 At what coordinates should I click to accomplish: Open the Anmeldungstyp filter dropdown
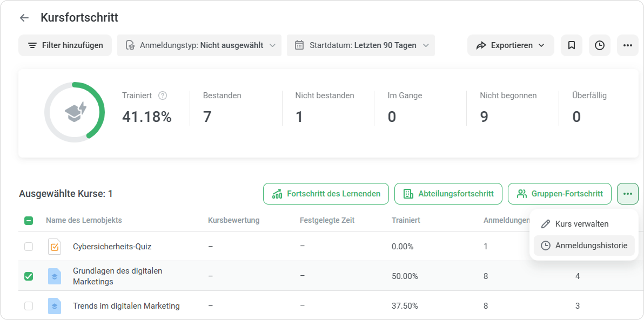click(x=199, y=45)
